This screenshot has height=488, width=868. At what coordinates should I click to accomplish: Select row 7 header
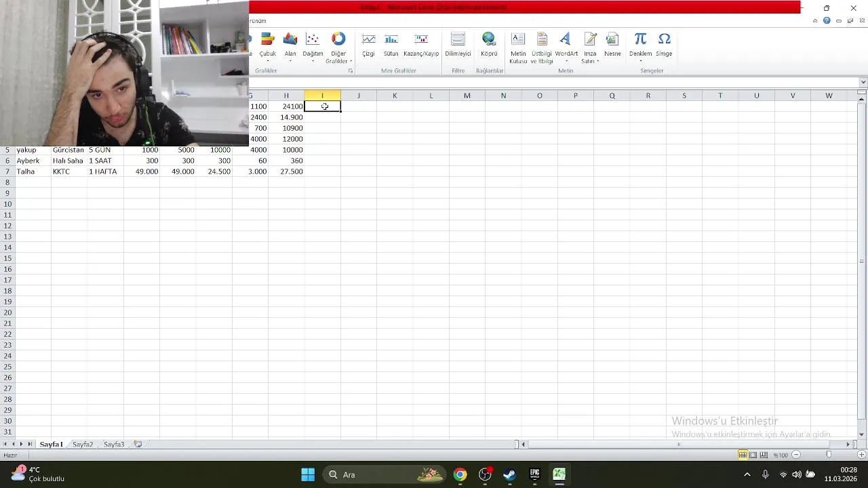[x=7, y=171]
